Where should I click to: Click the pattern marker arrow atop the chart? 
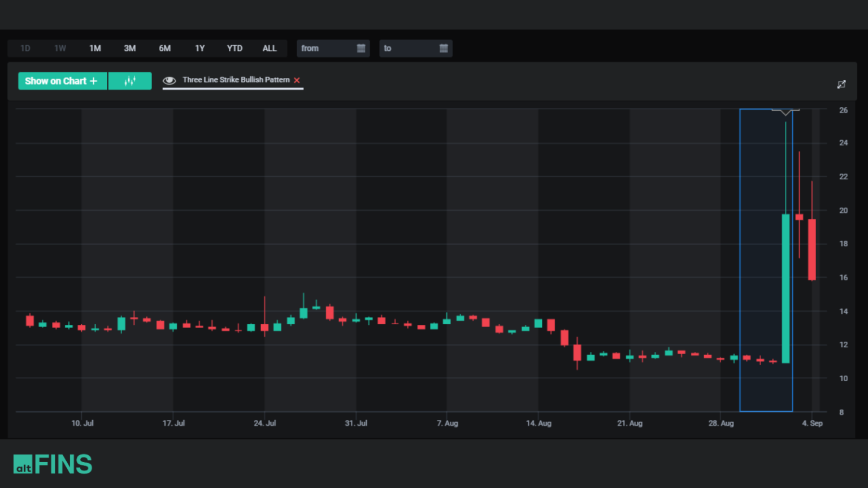[x=785, y=112]
